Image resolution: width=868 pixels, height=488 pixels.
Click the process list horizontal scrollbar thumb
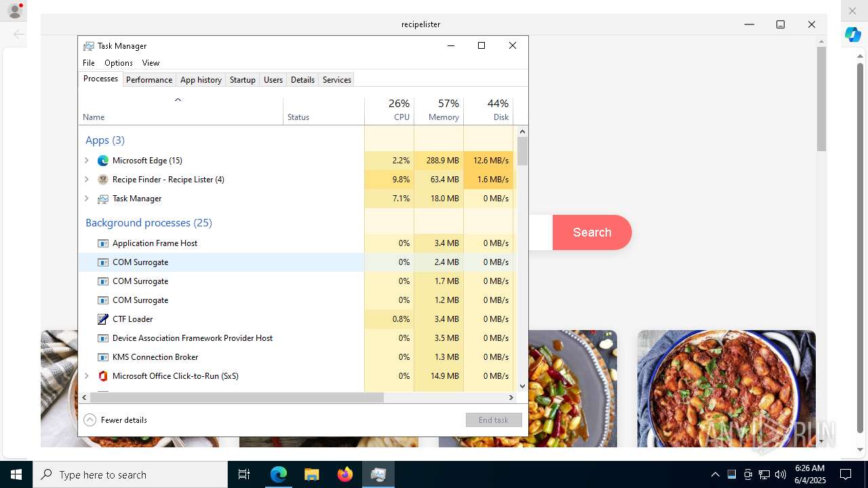pos(236,398)
